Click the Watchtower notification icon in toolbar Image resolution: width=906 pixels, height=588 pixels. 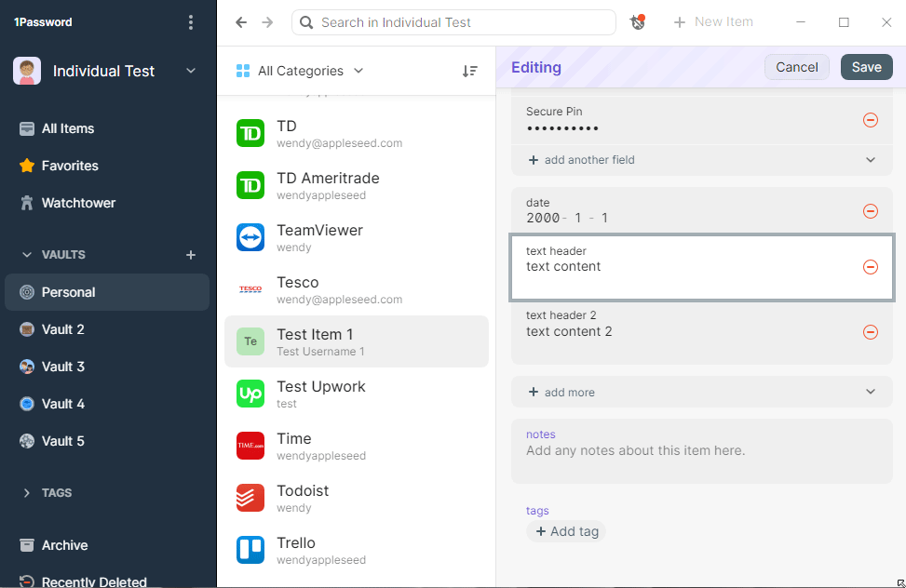tap(638, 22)
